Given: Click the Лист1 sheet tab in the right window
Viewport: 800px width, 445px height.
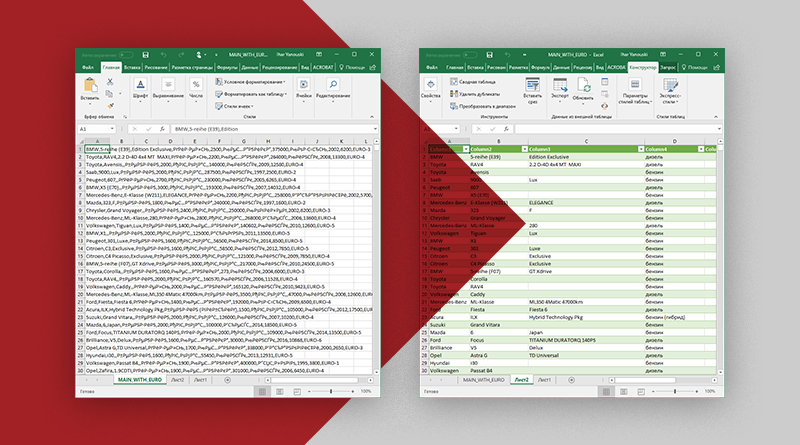Looking at the screenshot, I should 544,380.
